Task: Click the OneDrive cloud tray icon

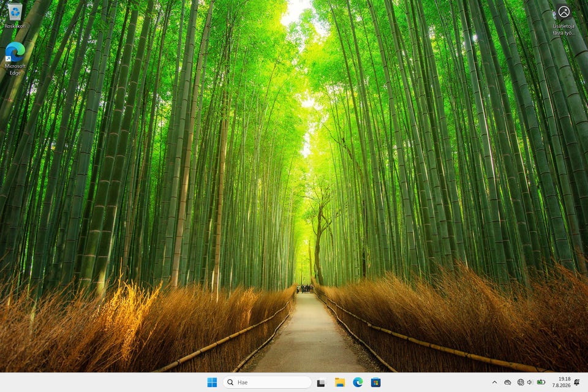Action: tap(507, 382)
